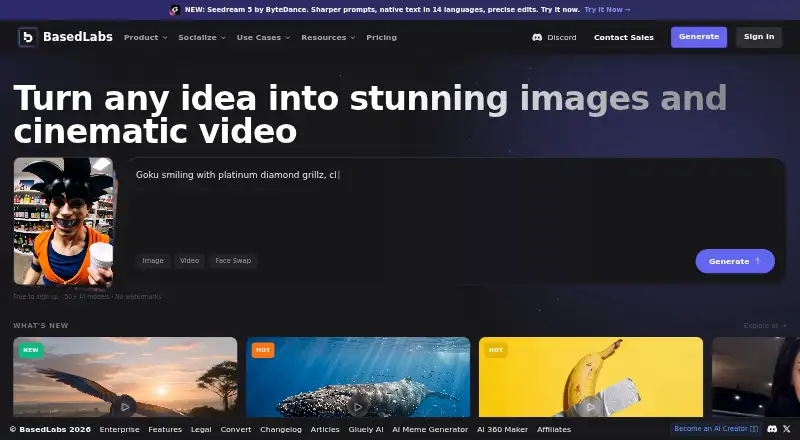Select the Video mode chip
Viewport: 800px width, 440px height.
189,261
